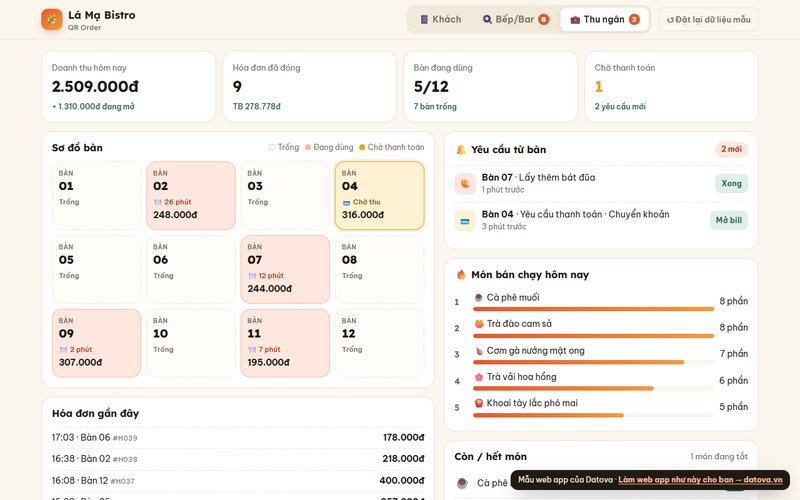This screenshot has width=800, height=500.
Task: Open table Bàn 09 with 307.000đ
Action: pos(96,343)
